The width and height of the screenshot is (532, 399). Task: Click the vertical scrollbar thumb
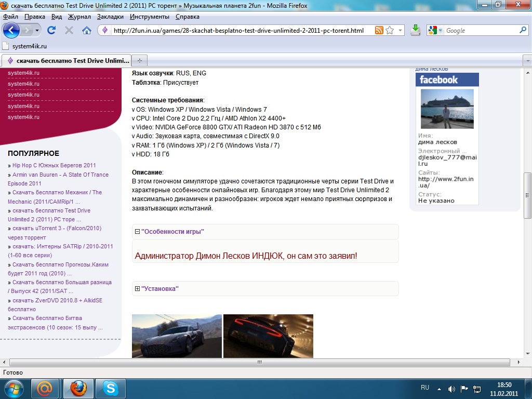click(527, 195)
